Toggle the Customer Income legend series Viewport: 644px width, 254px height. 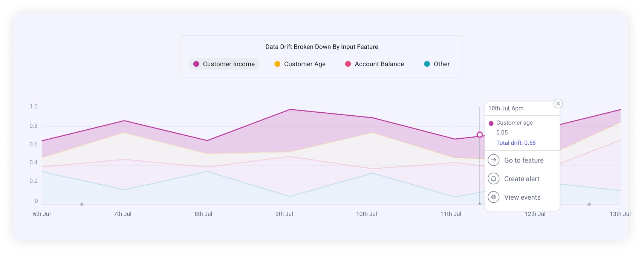pyautogui.click(x=224, y=64)
